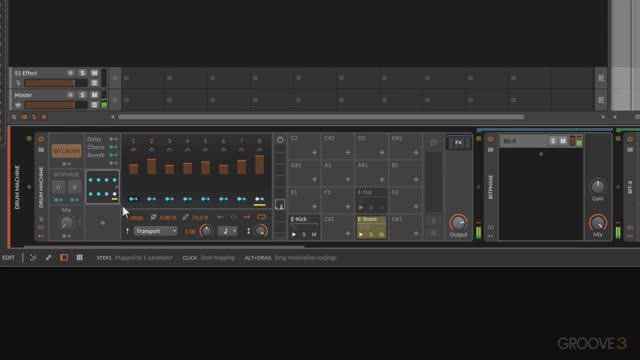Click the S1 Effect track send icon
Viewport: 640px width, 360px height.
(x=18, y=83)
